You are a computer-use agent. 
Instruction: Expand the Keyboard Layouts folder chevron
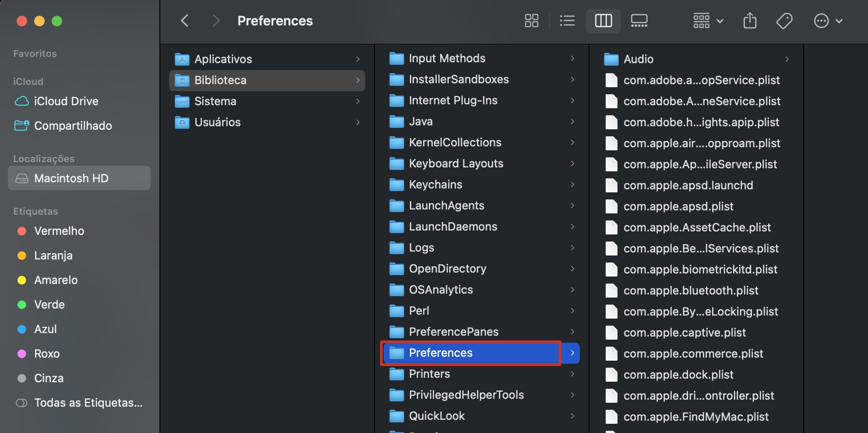[573, 163]
